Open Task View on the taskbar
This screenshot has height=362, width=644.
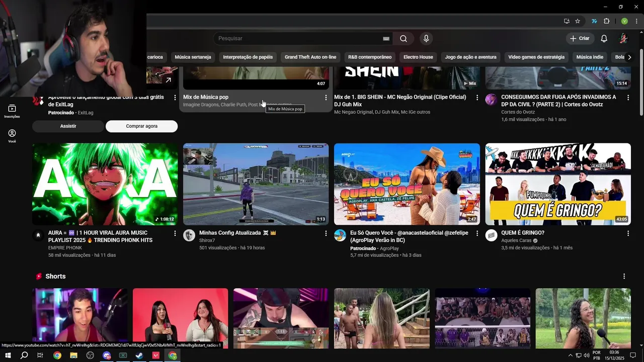click(40, 355)
